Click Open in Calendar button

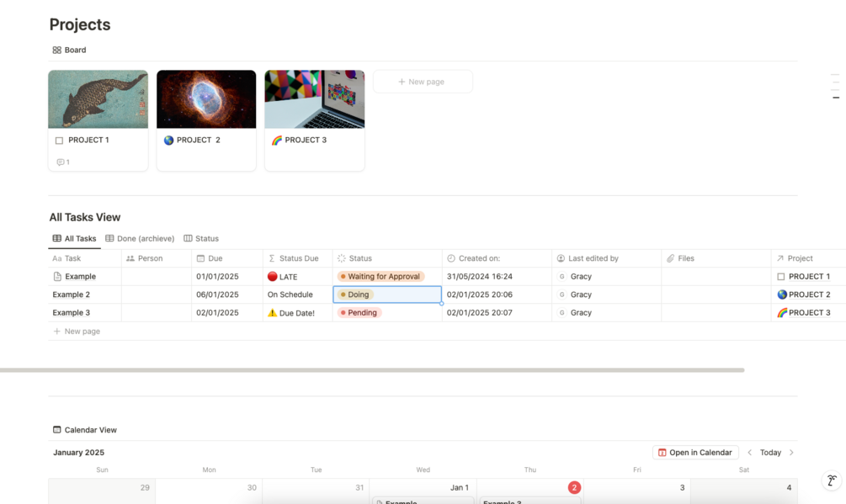click(x=695, y=453)
